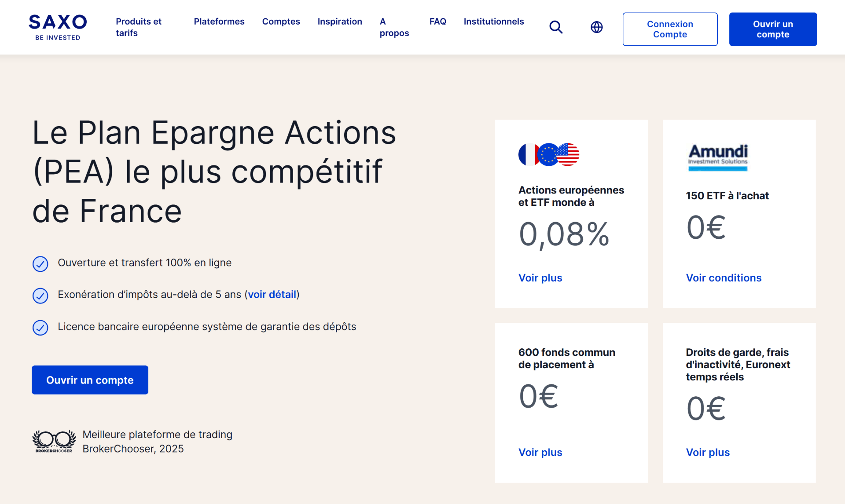Click the Connexion Compte button

(x=670, y=29)
